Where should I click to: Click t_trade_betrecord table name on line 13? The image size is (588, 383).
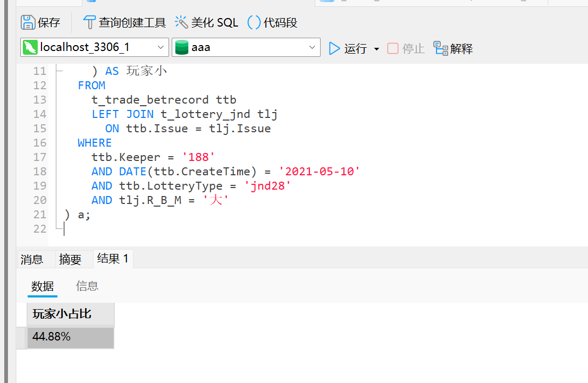tap(150, 100)
